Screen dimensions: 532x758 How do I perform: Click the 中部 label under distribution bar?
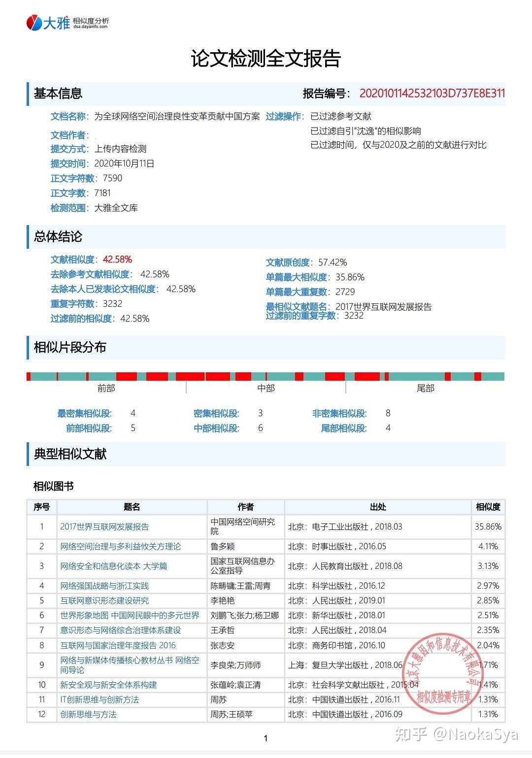coord(266,388)
